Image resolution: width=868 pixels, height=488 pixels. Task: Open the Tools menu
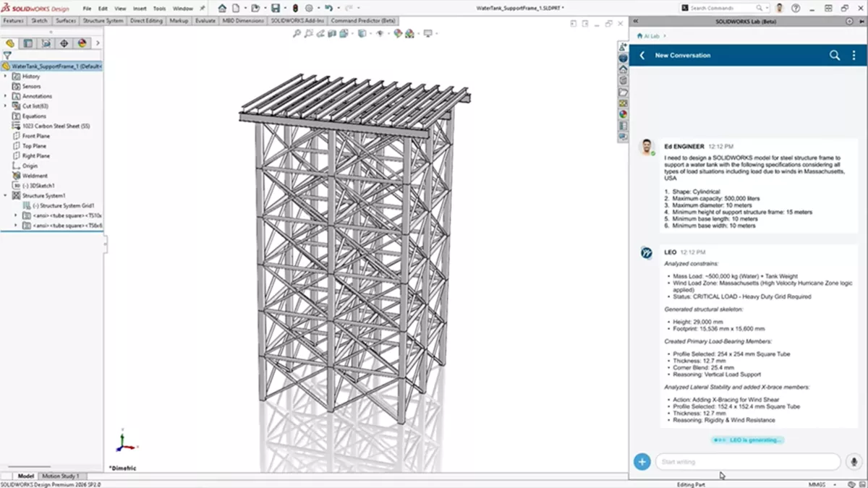coord(160,9)
